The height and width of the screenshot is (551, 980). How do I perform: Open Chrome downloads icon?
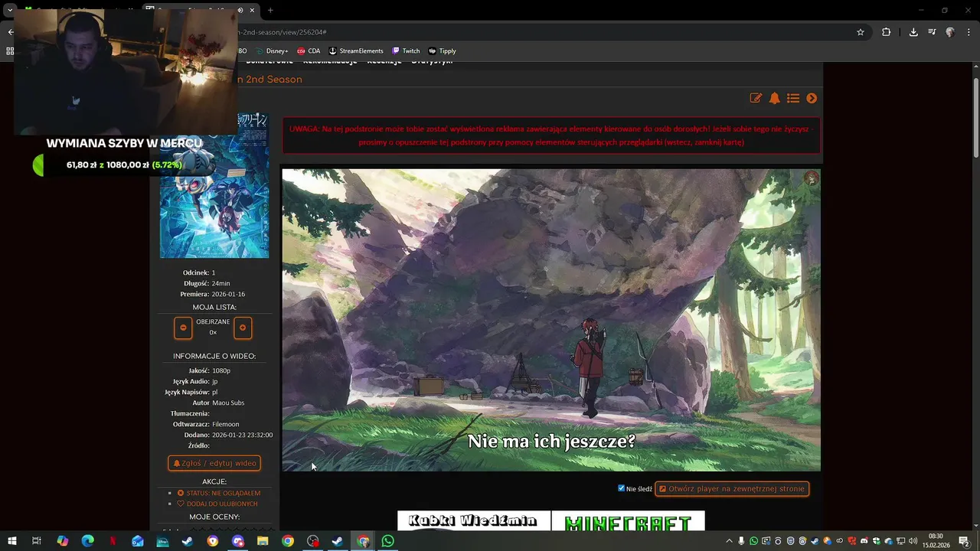tap(913, 32)
